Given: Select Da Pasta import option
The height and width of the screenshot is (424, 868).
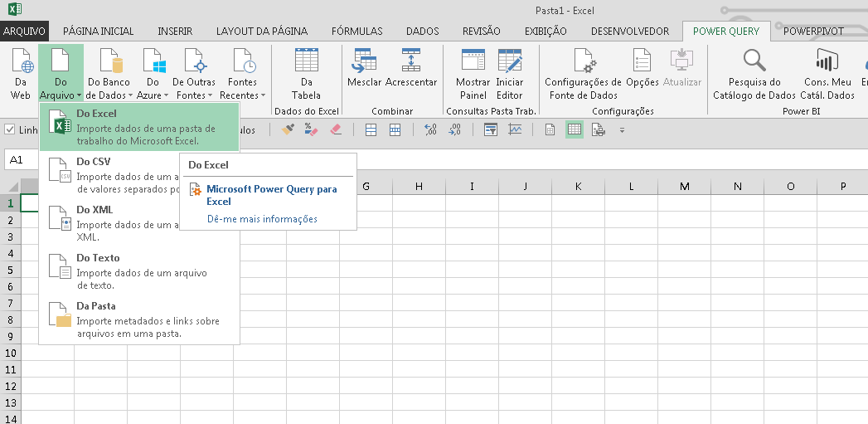Looking at the screenshot, I should [139, 319].
